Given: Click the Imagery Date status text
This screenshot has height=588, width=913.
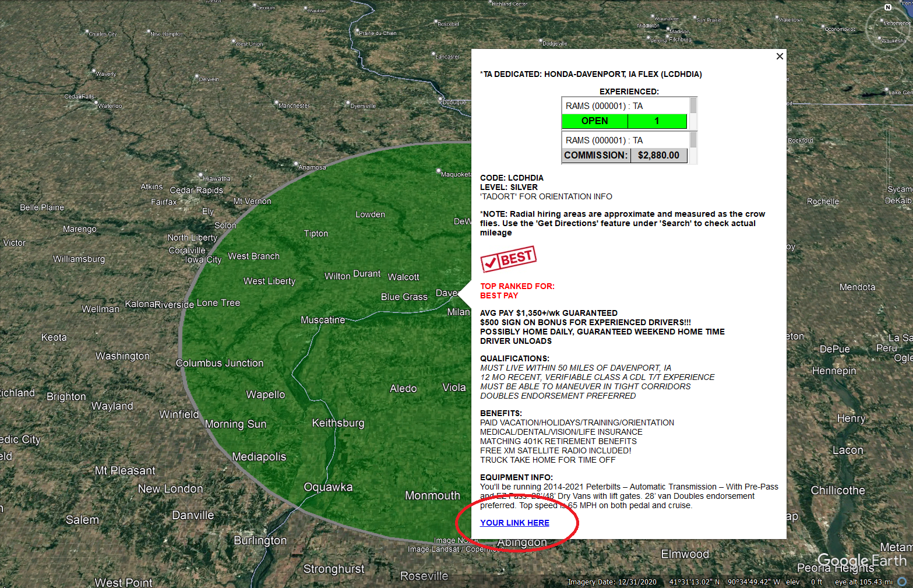Looking at the screenshot, I should 612,582.
